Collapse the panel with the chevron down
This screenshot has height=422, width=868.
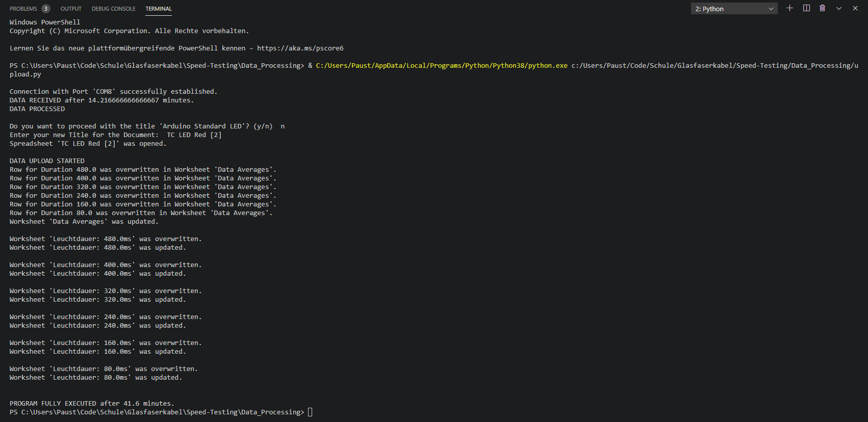tap(839, 8)
